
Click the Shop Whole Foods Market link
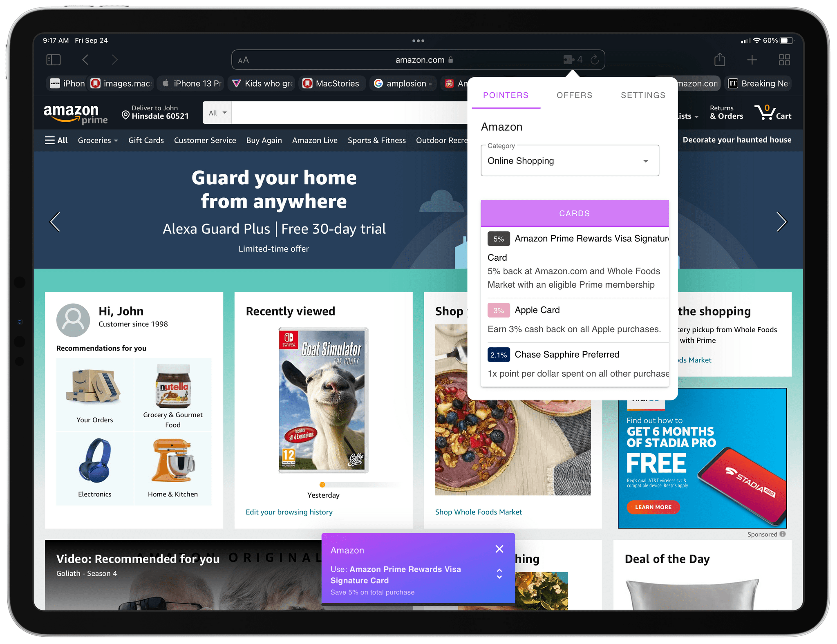[478, 511]
